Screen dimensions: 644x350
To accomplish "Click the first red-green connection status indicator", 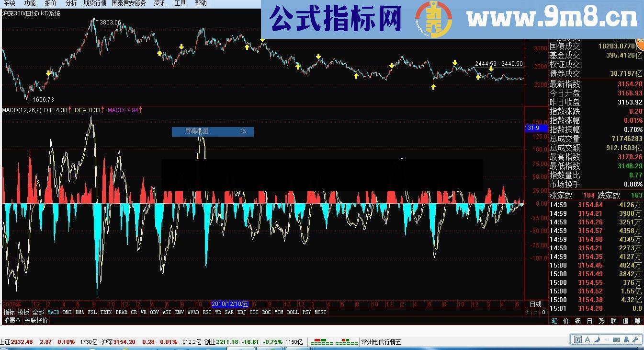I will coord(321,342).
